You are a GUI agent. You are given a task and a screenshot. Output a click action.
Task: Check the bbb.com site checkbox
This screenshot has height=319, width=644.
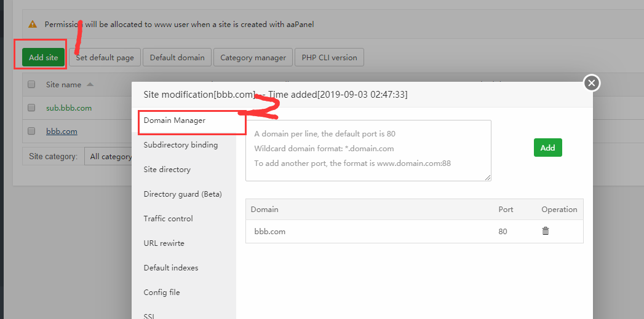[31, 131]
